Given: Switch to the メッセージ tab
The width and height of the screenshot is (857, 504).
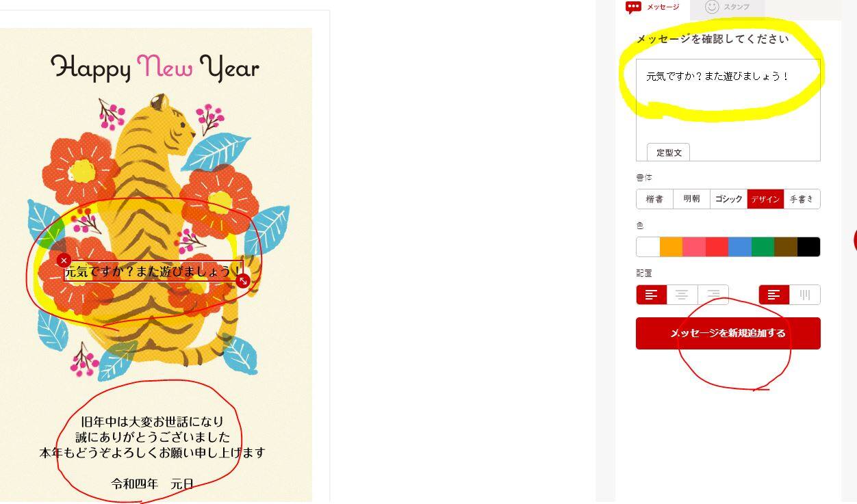Looking at the screenshot, I should 652,8.
